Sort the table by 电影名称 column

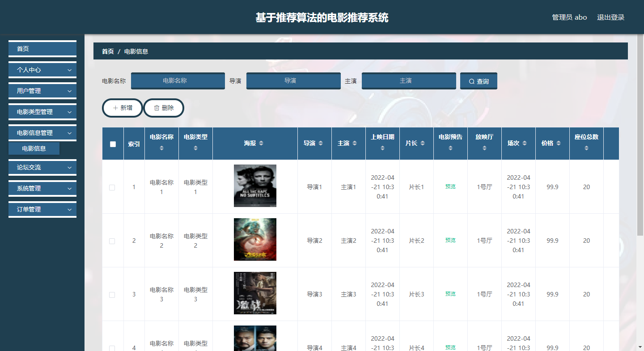161,148
